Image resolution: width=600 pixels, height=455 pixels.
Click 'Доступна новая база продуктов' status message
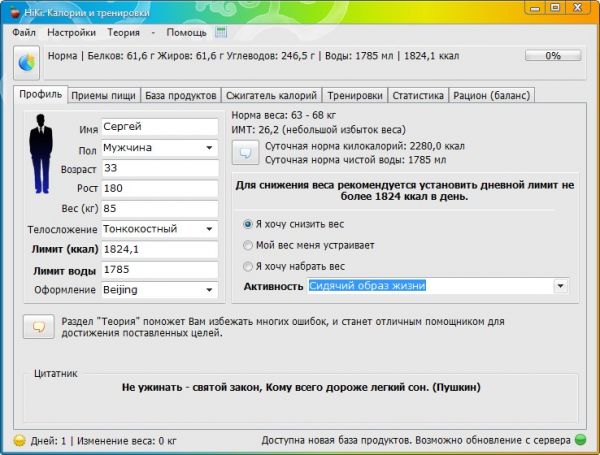click(416, 440)
